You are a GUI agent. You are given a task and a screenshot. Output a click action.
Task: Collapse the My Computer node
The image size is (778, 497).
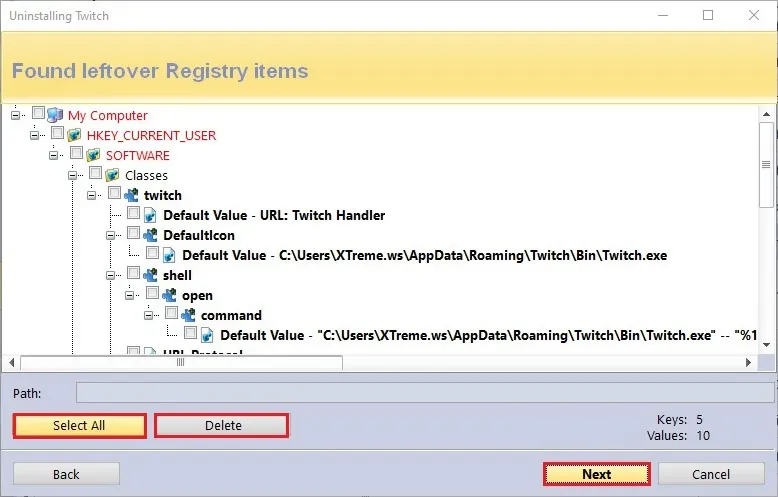(15, 115)
